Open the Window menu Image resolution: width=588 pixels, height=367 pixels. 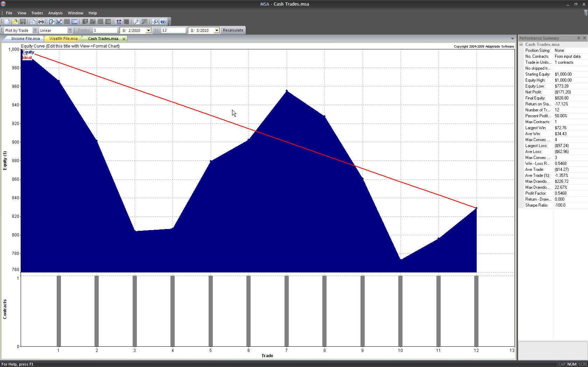tap(76, 13)
